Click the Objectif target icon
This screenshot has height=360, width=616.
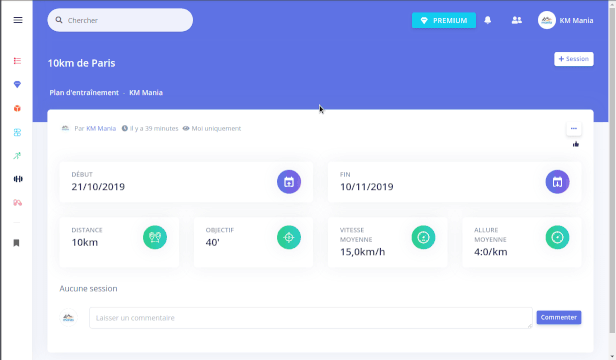289,237
